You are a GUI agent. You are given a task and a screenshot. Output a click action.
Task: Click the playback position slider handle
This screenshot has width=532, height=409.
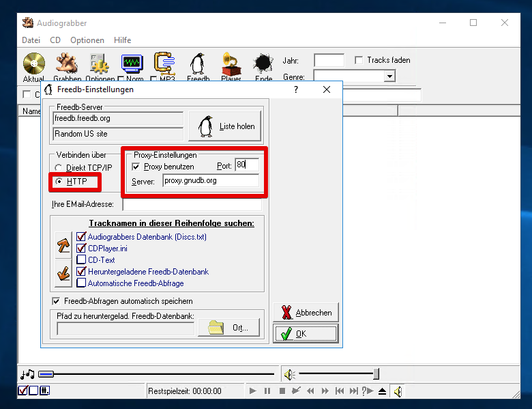tap(46, 374)
